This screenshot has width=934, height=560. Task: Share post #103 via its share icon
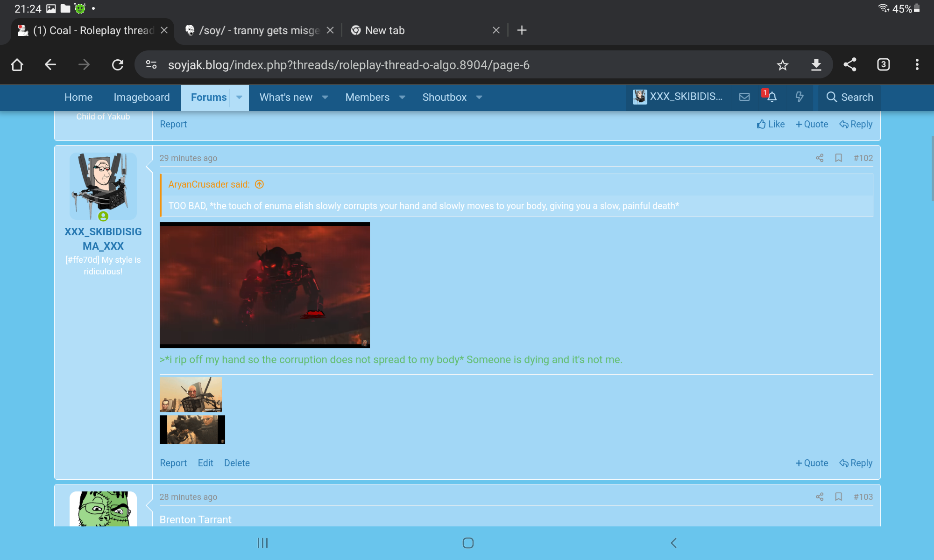click(x=820, y=497)
